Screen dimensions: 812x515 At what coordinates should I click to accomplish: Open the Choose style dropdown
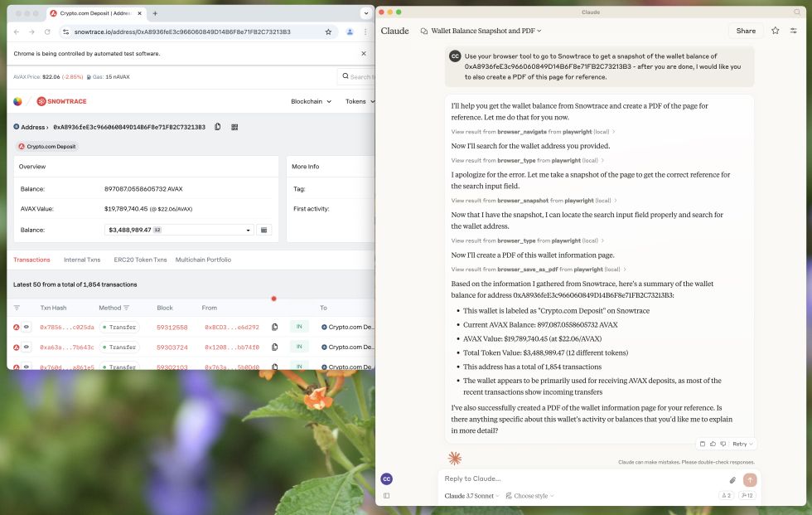pos(529,496)
